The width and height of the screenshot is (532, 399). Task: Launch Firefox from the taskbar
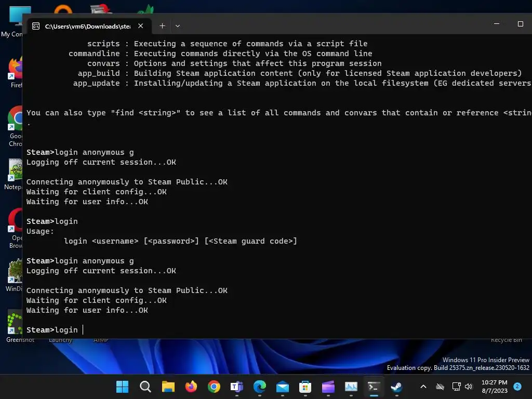pyautogui.click(x=191, y=387)
